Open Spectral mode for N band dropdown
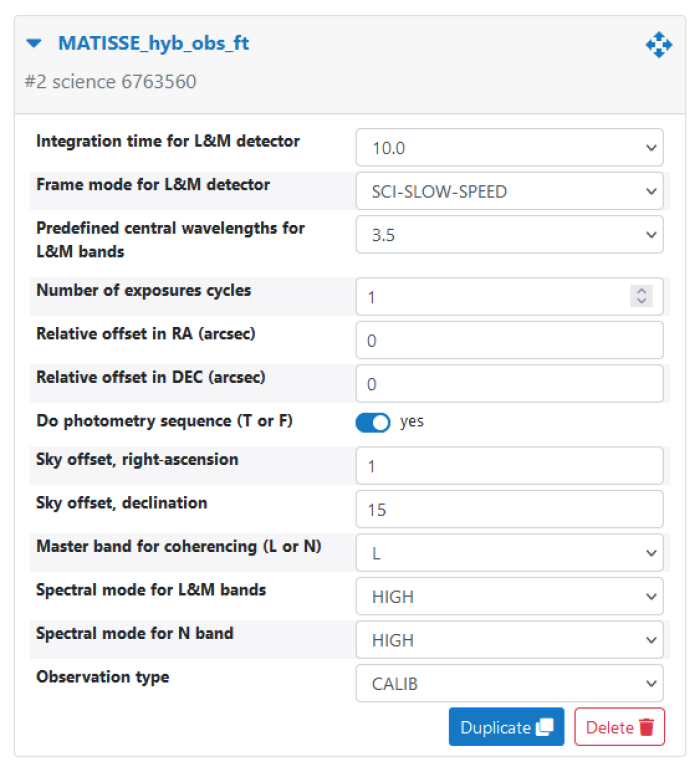The height and width of the screenshot is (777, 700). point(509,640)
